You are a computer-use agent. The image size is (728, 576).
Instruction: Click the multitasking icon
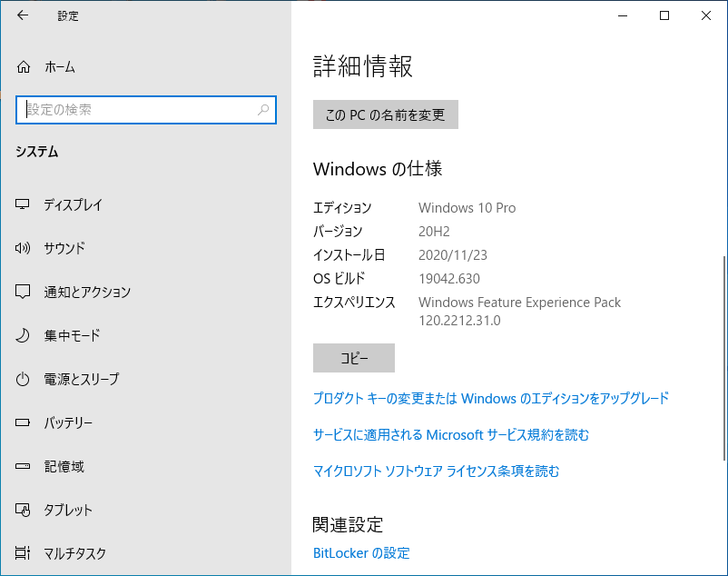point(23,552)
